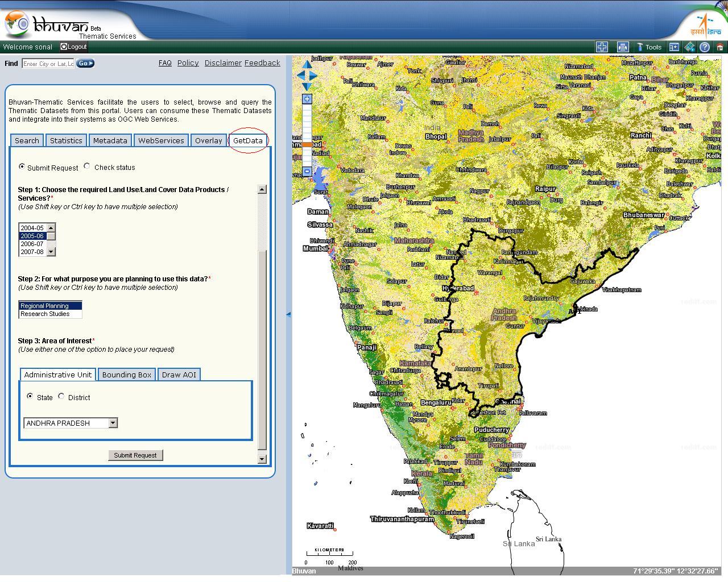Open the Tools menu with hammer icon

pyautogui.click(x=649, y=47)
